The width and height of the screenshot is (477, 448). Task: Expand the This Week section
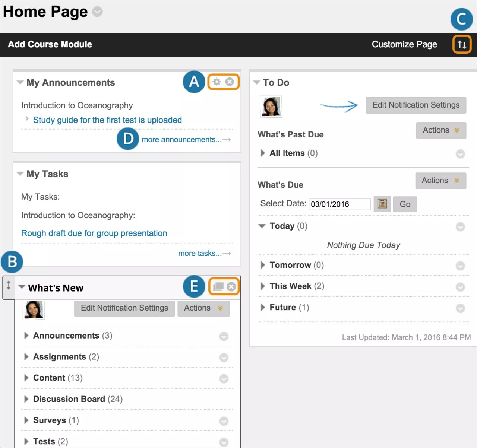(263, 286)
